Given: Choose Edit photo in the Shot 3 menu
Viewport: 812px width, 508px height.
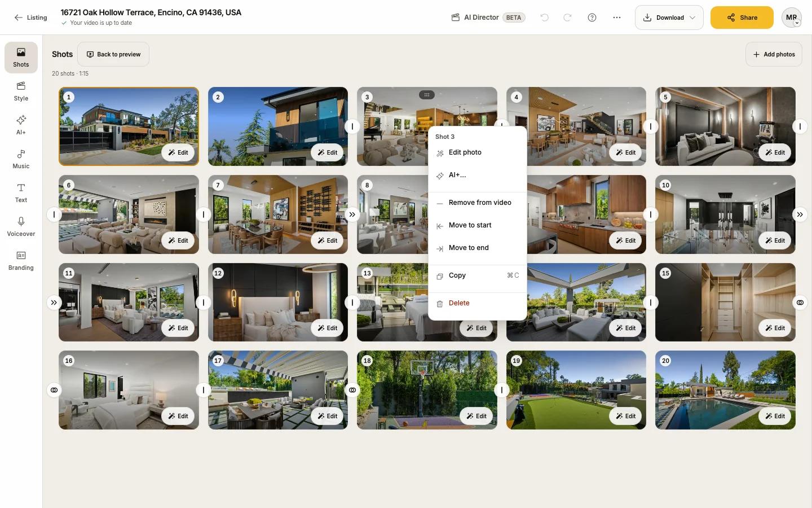Looking at the screenshot, I should [478, 152].
